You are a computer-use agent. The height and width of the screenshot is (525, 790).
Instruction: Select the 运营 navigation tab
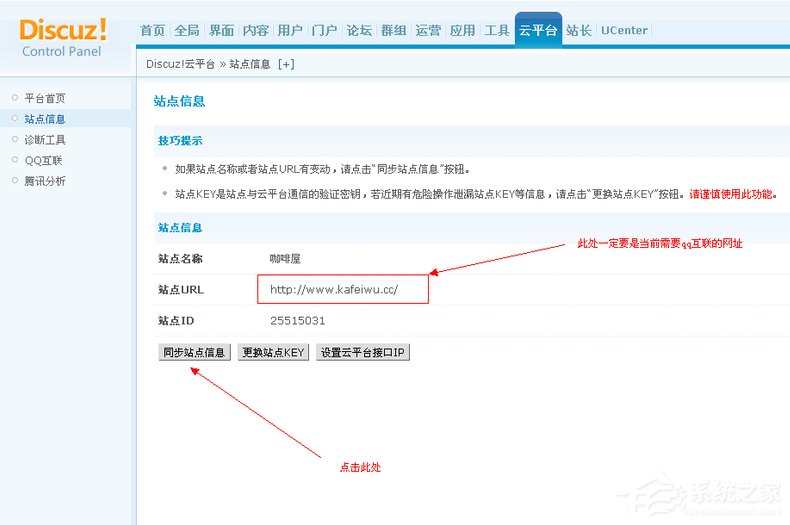pyautogui.click(x=428, y=30)
